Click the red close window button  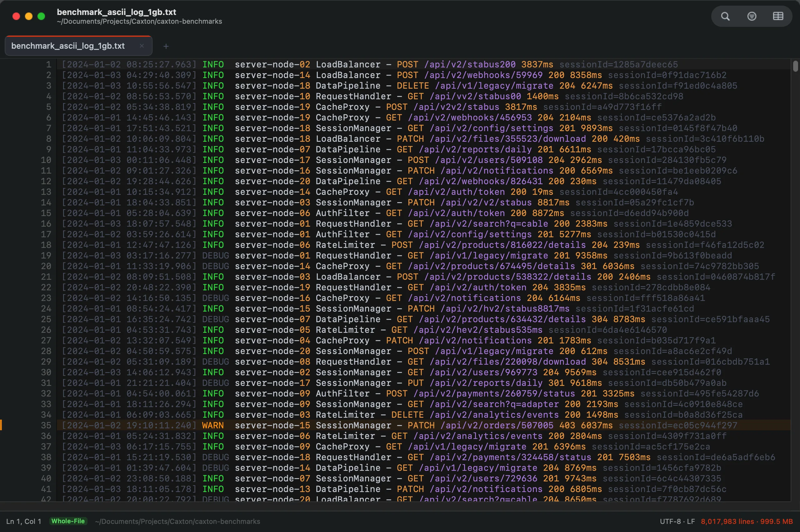16,16
